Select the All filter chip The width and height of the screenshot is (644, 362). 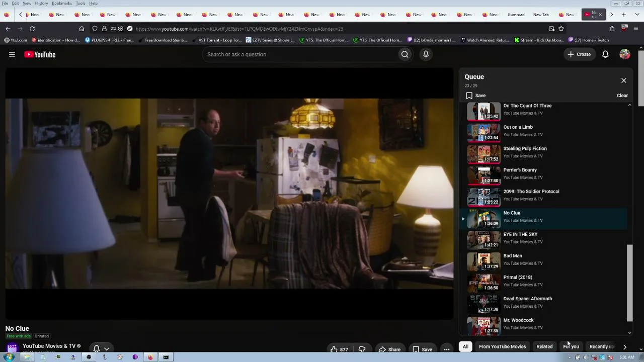point(465,346)
